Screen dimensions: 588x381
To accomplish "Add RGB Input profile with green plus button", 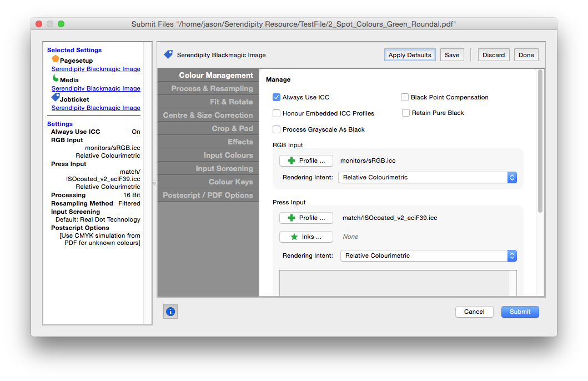I will pyautogui.click(x=306, y=161).
